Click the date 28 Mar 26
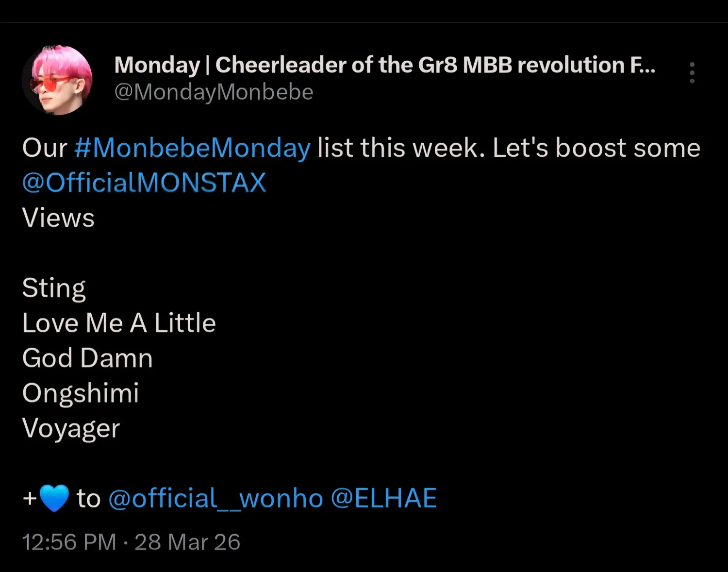Viewport: 728px width, 572px height. 187,541
